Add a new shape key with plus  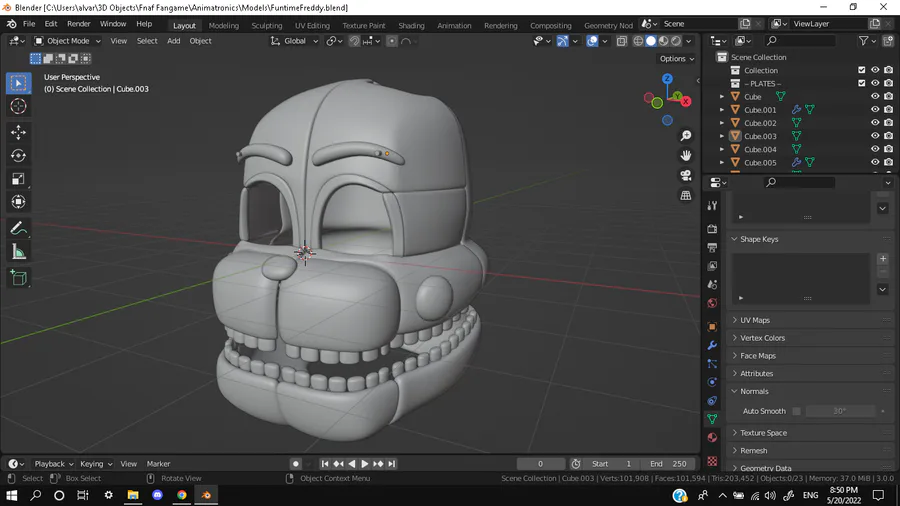point(882,259)
